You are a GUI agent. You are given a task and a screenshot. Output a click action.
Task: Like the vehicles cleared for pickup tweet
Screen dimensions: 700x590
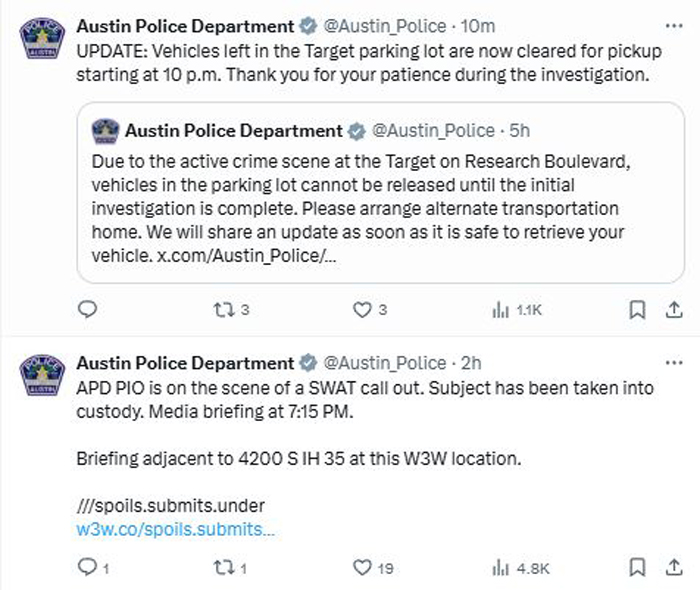click(x=370, y=310)
